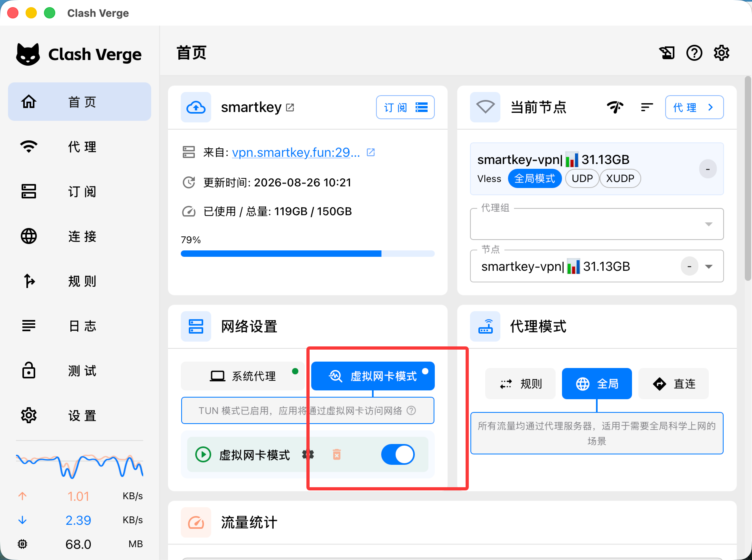Open the help question mark icon
Image resolution: width=752 pixels, height=560 pixels.
(694, 53)
